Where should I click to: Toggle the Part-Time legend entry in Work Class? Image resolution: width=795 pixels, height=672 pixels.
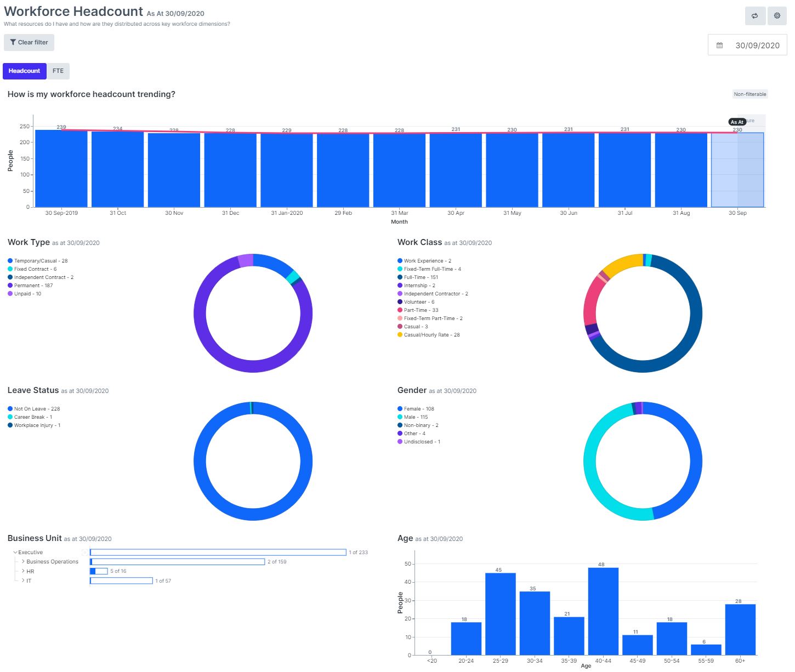pos(421,310)
